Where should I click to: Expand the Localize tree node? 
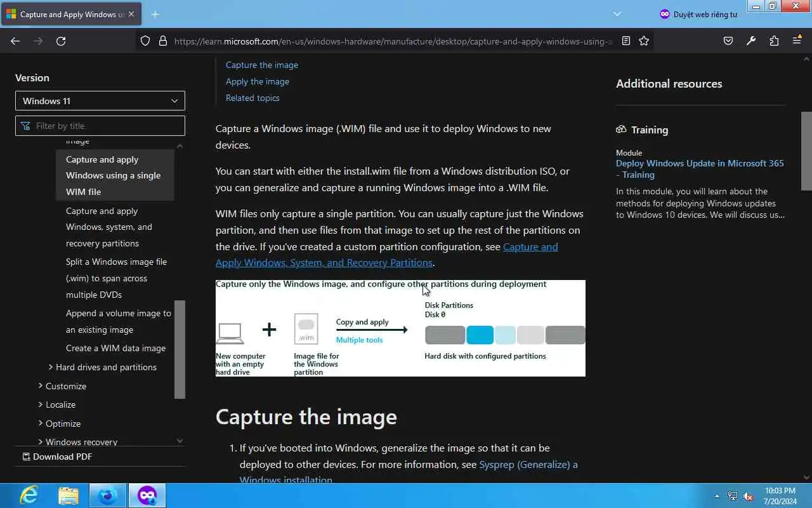click(41, 404)
